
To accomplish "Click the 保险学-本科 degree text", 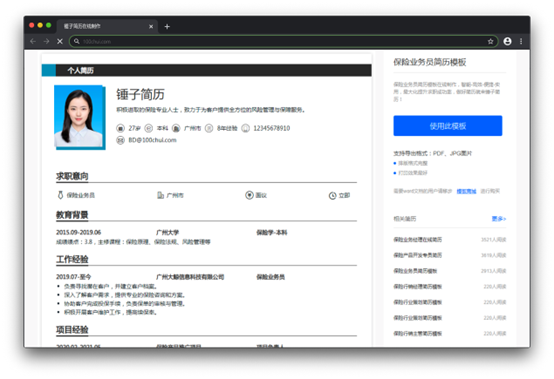I will (x=272, y=232).
